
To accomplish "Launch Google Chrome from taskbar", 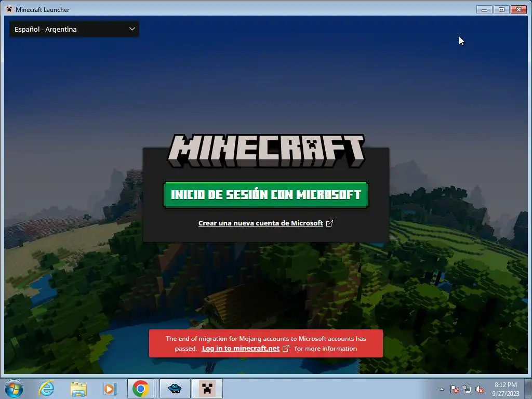I will coord(141,389).
